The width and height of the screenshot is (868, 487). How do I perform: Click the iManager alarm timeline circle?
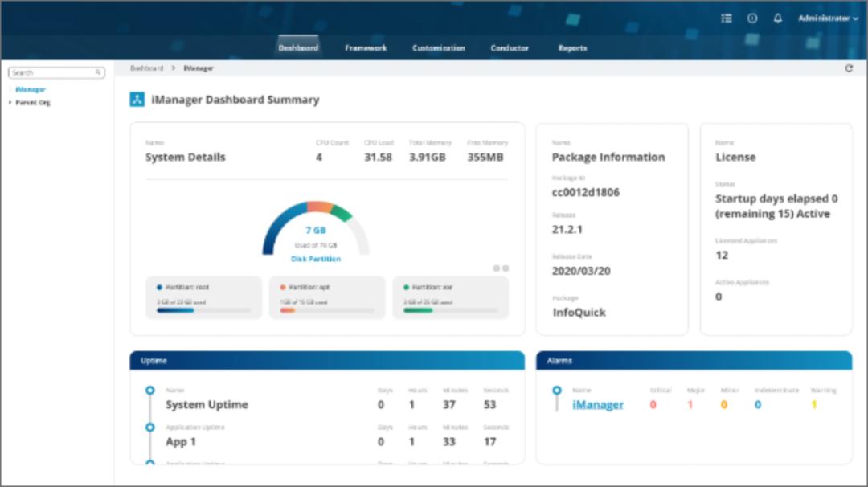[x=556, y=391]
